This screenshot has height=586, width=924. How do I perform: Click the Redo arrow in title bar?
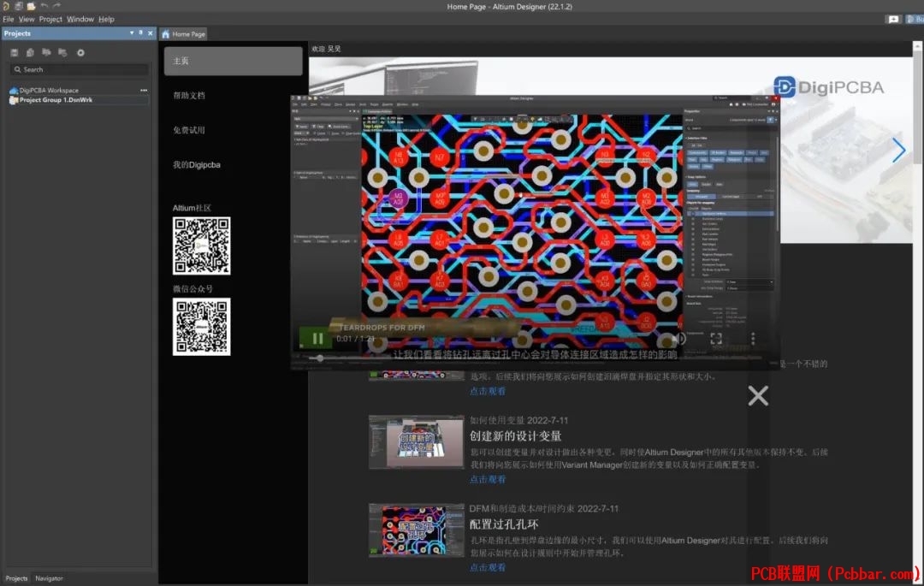point(57,6)
